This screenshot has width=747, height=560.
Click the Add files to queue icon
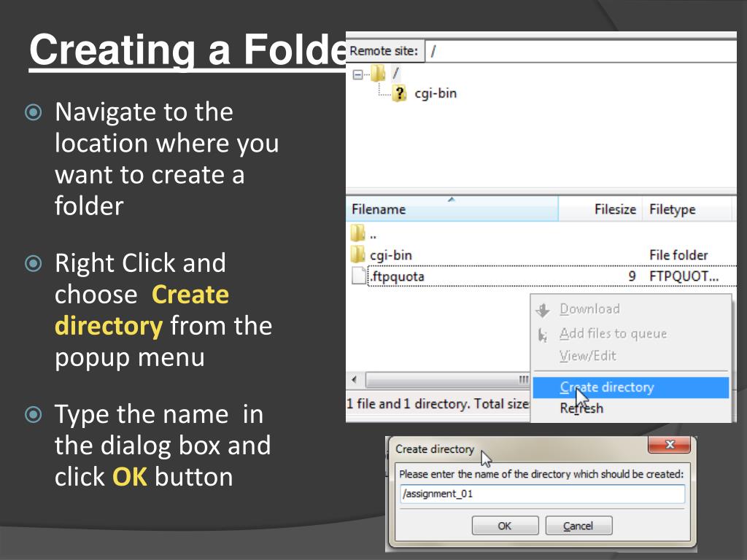click(x=543, y=335)
